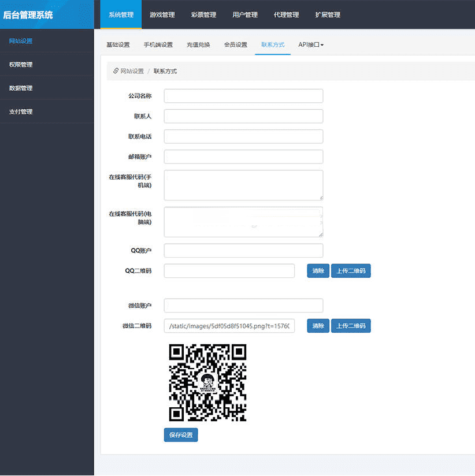Click the 保存设置 button

pos(180,434)
